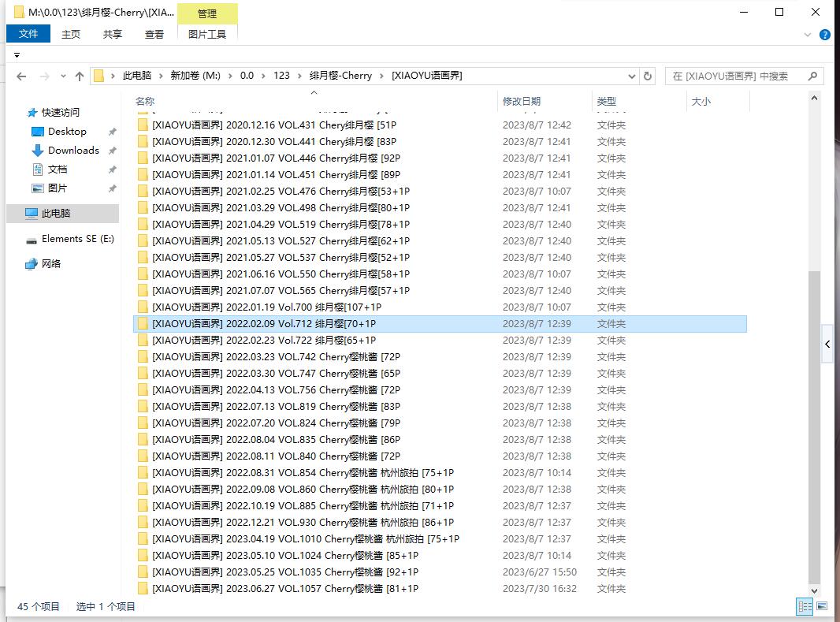Click pin icon next to Downloads
This screenshot has width=840, height=622.
pos(113,151)
